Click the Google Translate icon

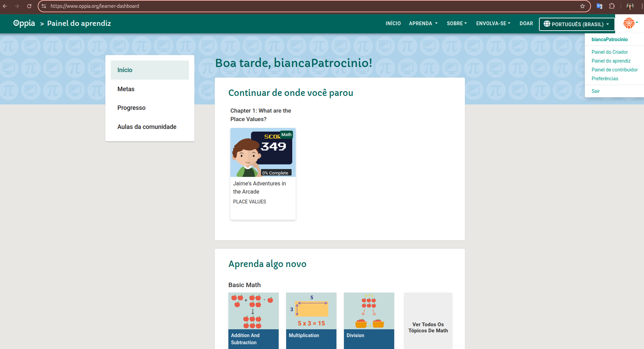[599, 6]
